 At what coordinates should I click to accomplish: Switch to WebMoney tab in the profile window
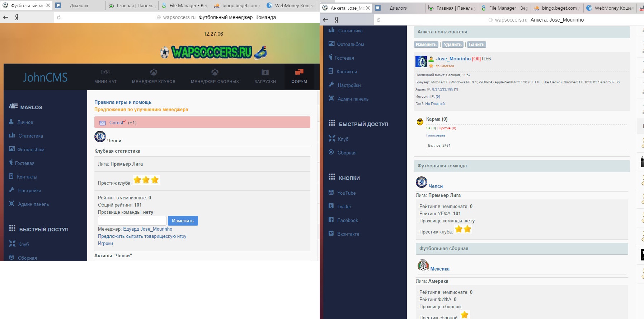pyautogui.click(x=610, y=8)
